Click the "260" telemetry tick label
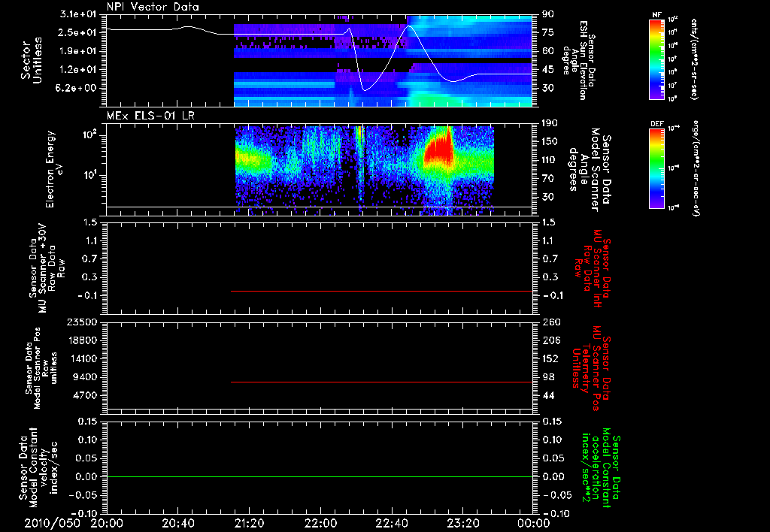770x532 pixels. [550, 322]
